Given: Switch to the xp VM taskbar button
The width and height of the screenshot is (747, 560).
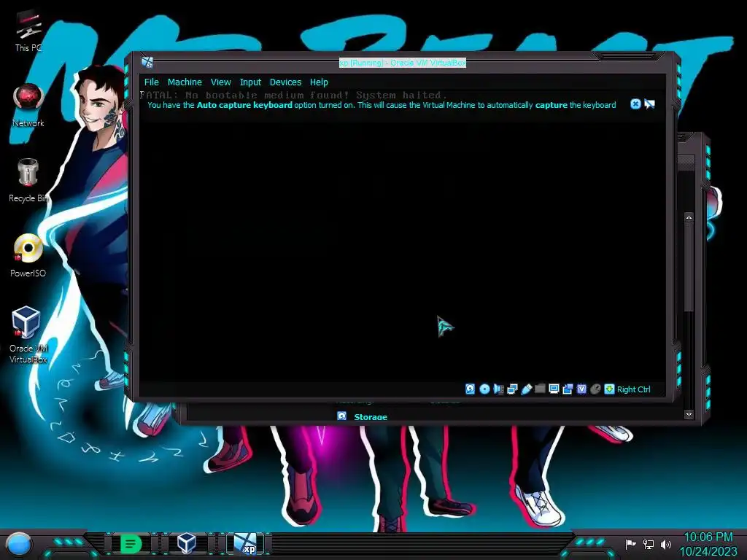Looking at the screenshot, I should 245,543.
